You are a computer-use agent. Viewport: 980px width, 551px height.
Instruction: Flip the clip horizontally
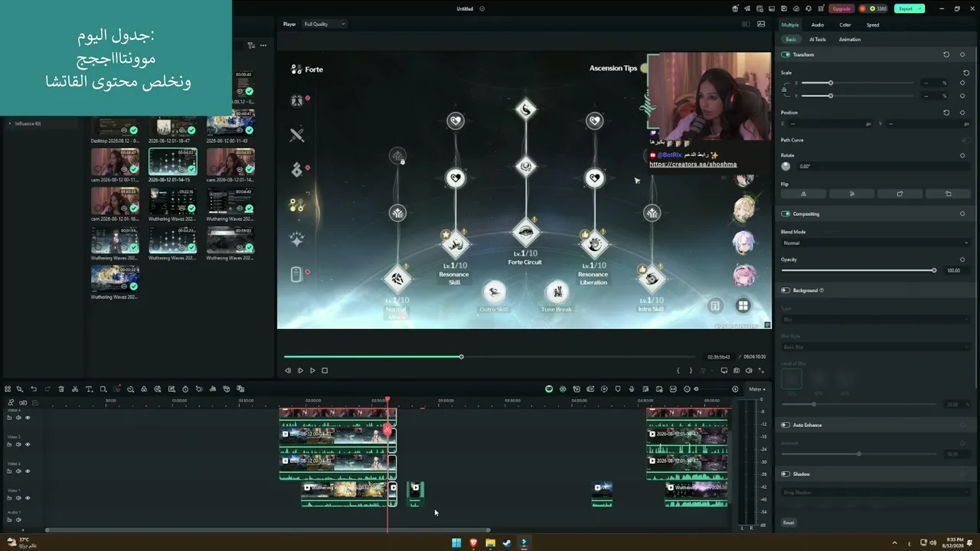point(803,194)
